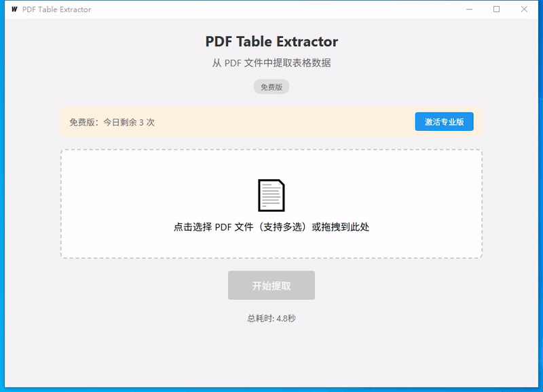Maximize the PDF Table Extractor window
543x392 pixels.
click(496, 9)
